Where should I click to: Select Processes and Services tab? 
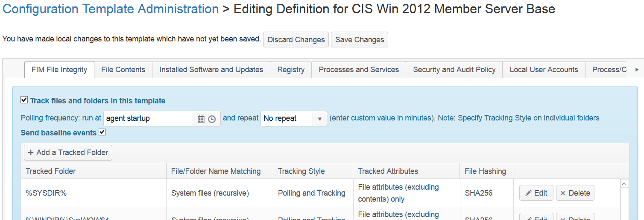click(x=359, y=70)
